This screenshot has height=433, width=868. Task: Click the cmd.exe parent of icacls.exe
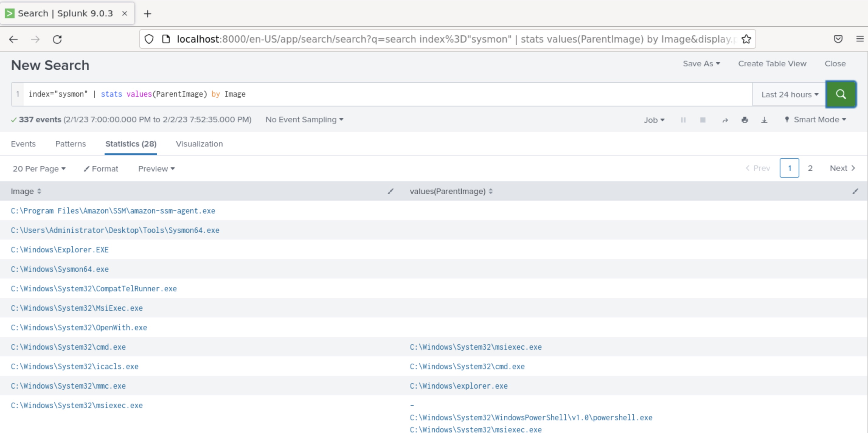pos(467,367)
